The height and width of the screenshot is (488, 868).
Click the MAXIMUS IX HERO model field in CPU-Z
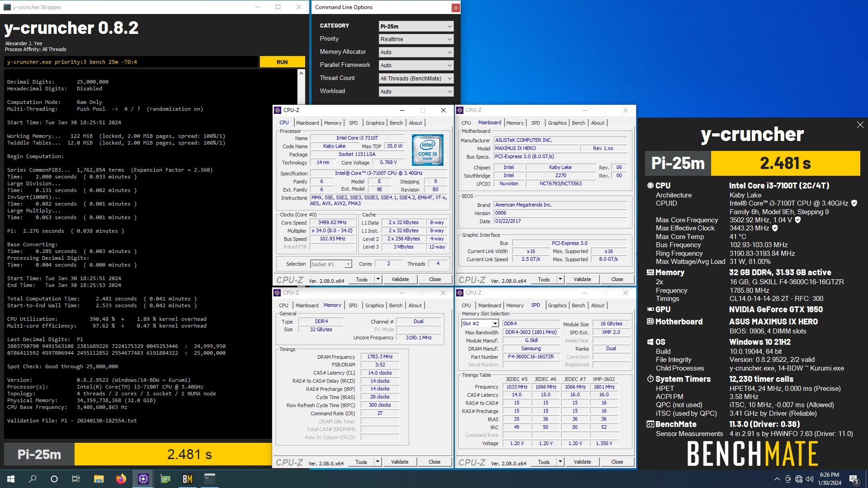pyautogui.click(x=536, y=148)
